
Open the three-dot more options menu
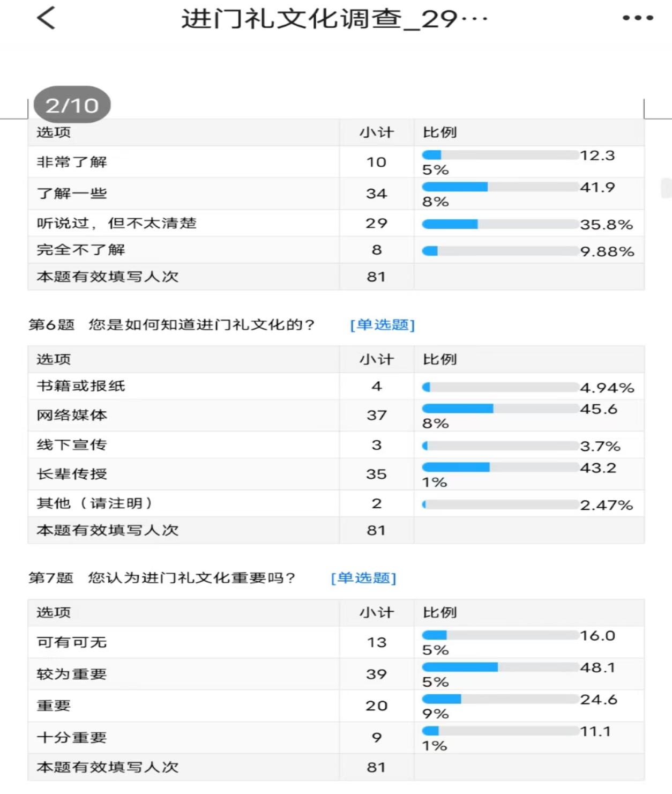pyautogui.click(x=638, y=18)
